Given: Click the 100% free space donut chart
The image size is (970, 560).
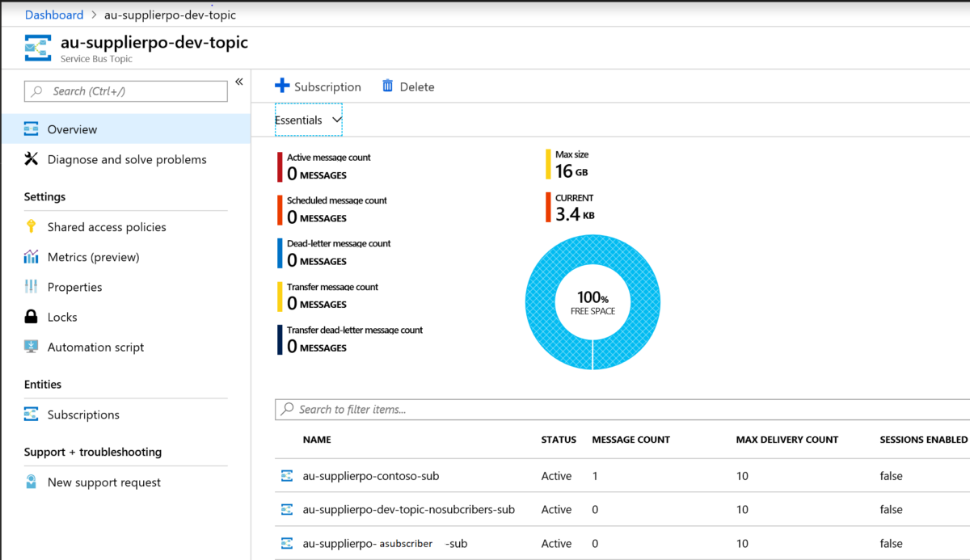Looking at the screenshot, I should pos(593,301).
